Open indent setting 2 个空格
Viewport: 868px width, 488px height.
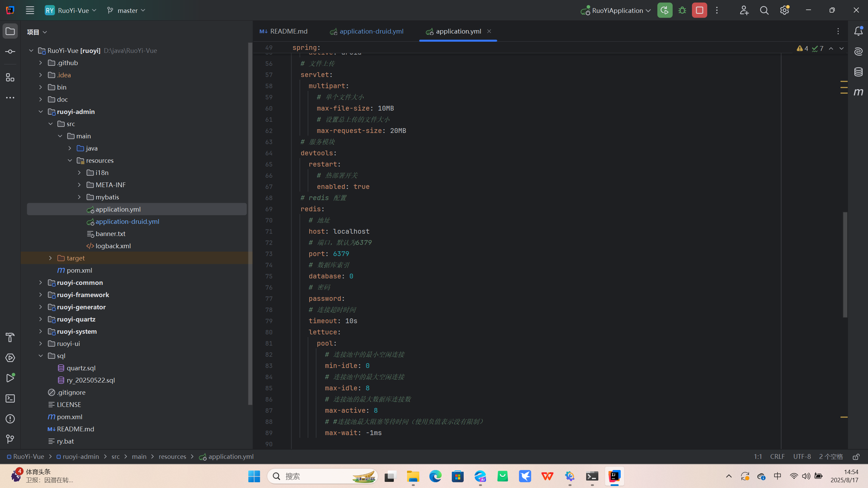pyautogui.click(x=831, y=456)
